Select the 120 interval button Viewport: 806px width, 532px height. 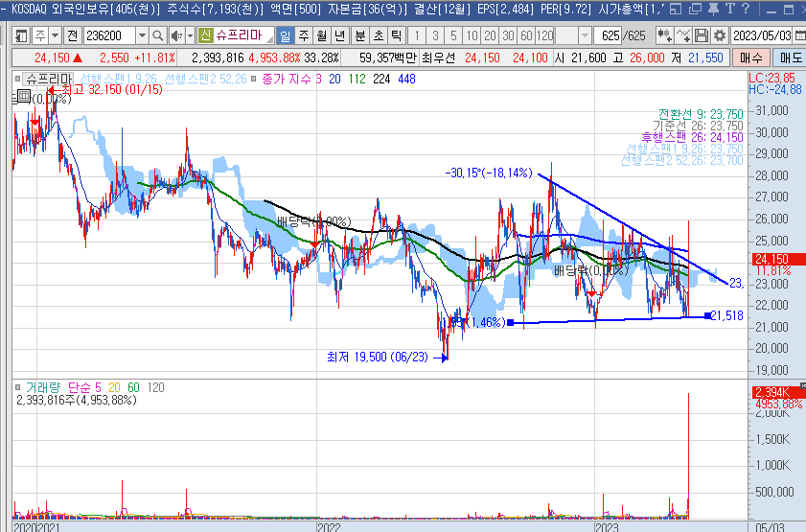[545, 36]
